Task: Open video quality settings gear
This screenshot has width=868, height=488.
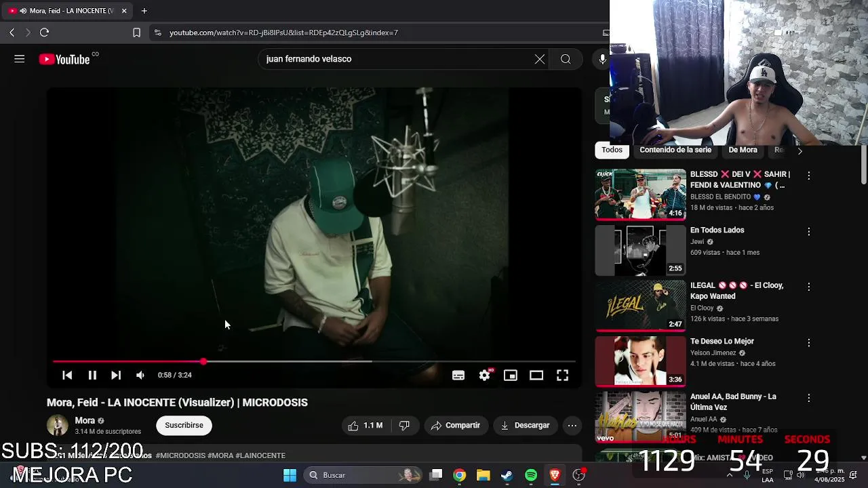Action: coord(484,375)
